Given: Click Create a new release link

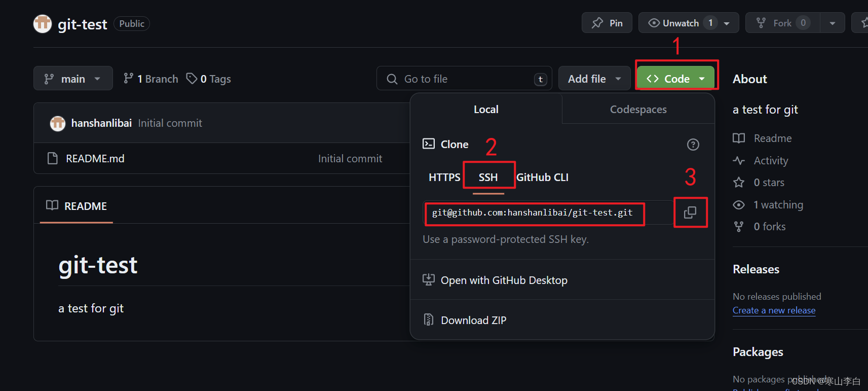Looking at the screenshot, I should tap(774, 310).
